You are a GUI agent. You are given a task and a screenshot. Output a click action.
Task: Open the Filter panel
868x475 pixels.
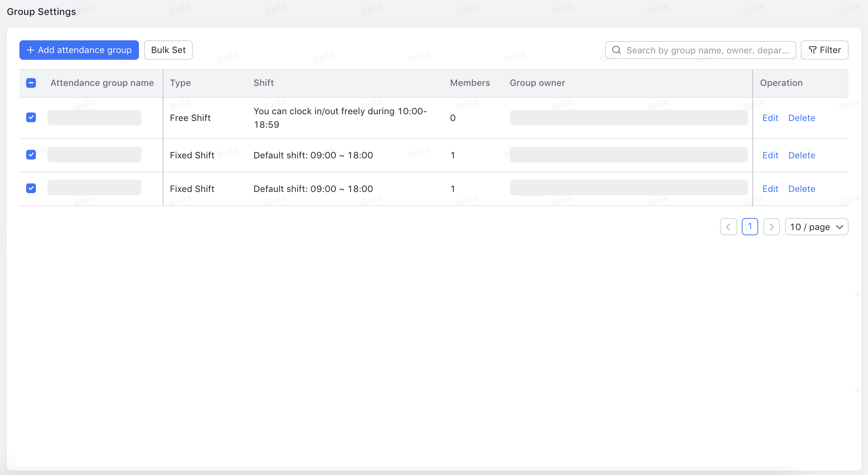click(824, 50)
